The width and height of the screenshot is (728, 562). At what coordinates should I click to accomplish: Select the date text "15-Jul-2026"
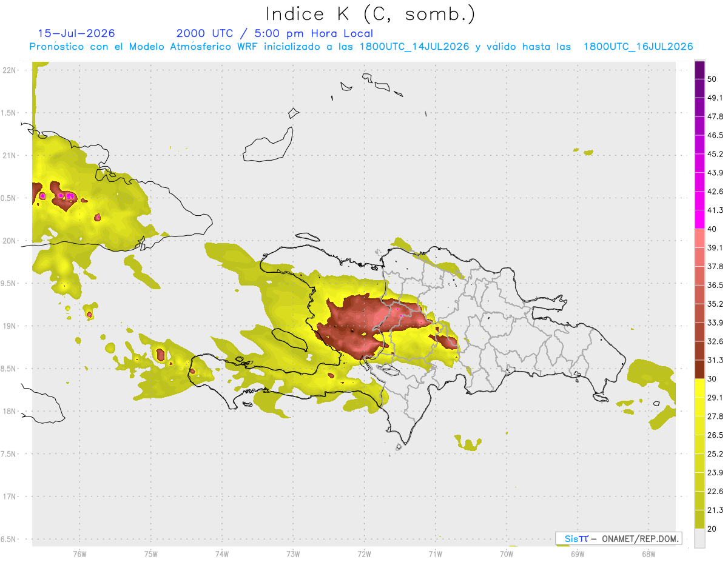[x=76, y=33]
